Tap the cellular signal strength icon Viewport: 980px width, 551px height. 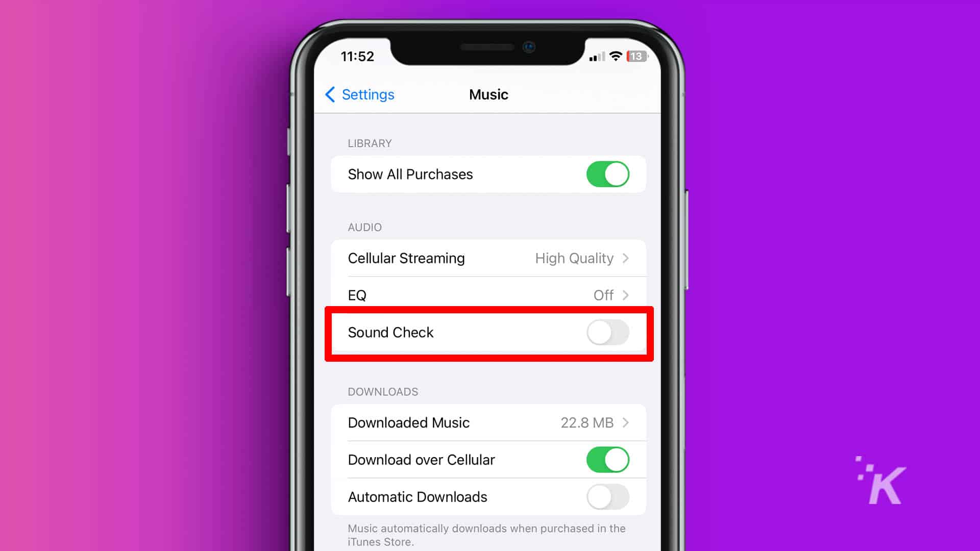(594, 57)
